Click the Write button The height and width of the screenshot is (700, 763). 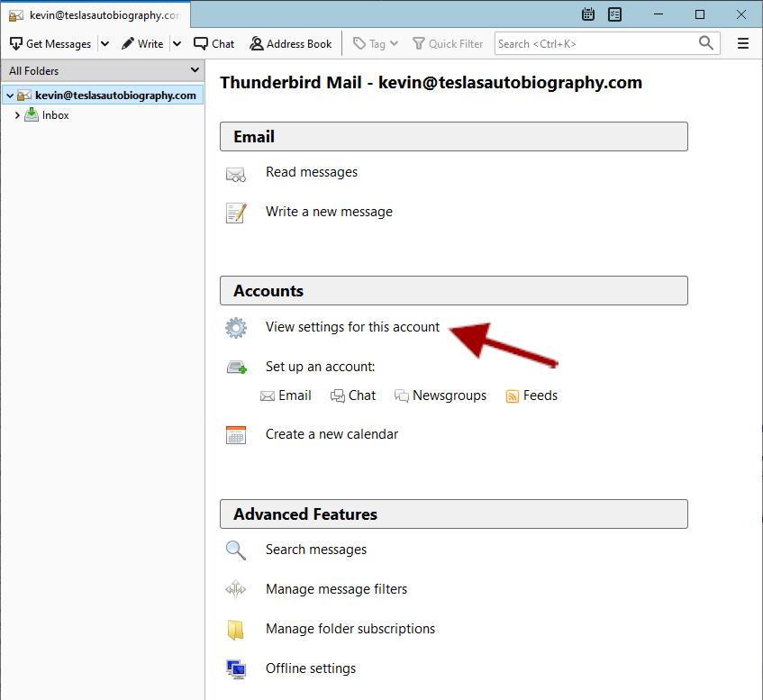point(142,44)
